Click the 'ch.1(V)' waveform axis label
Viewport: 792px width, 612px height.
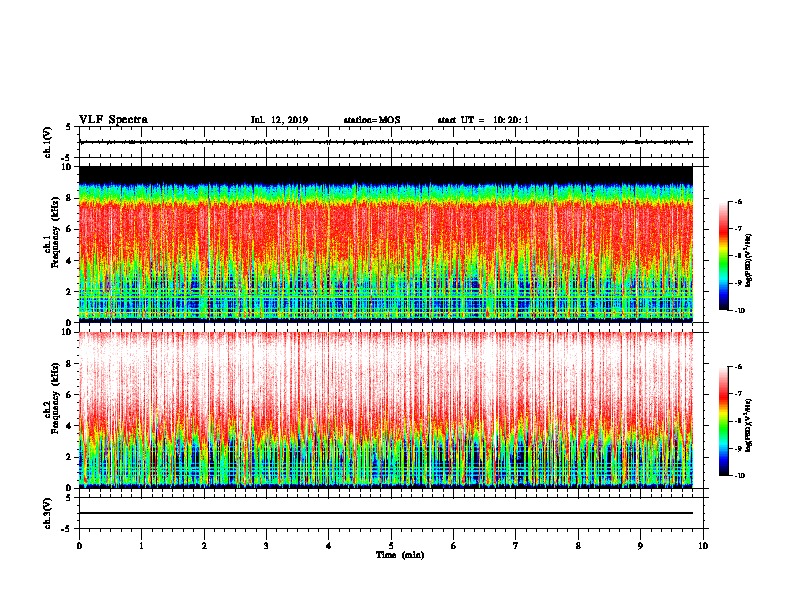coord(47,142)
